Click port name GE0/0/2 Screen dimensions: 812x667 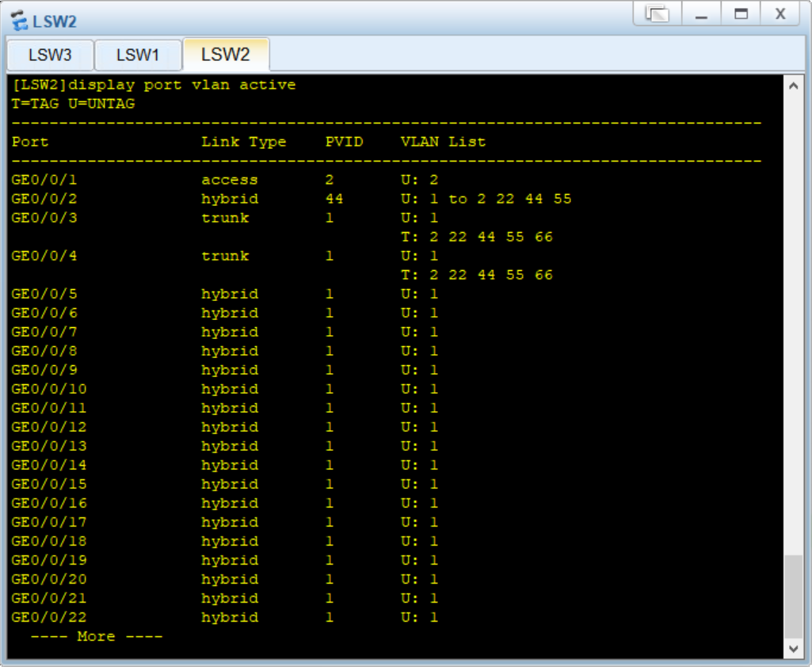[x=44, y=199]
